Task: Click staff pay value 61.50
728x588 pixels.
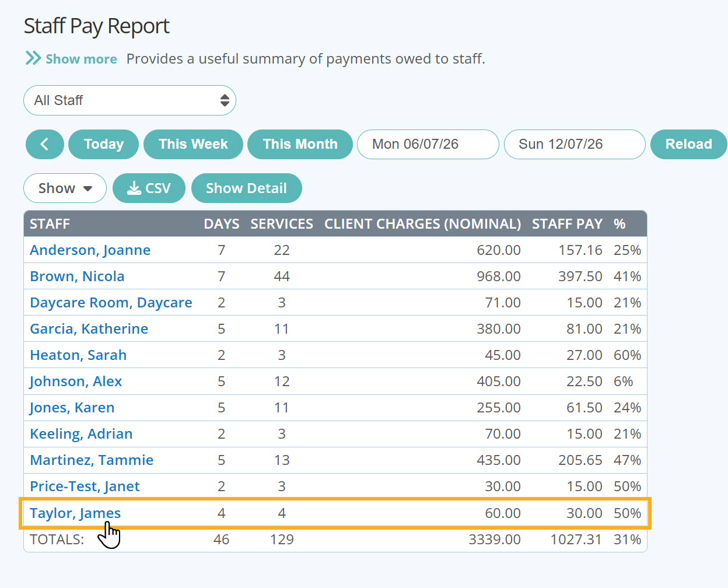Action: 584,408
